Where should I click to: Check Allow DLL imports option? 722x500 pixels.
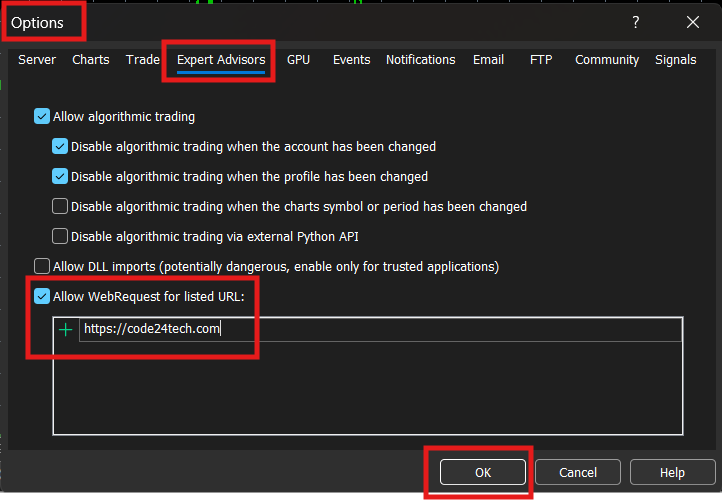pos(42,266)
